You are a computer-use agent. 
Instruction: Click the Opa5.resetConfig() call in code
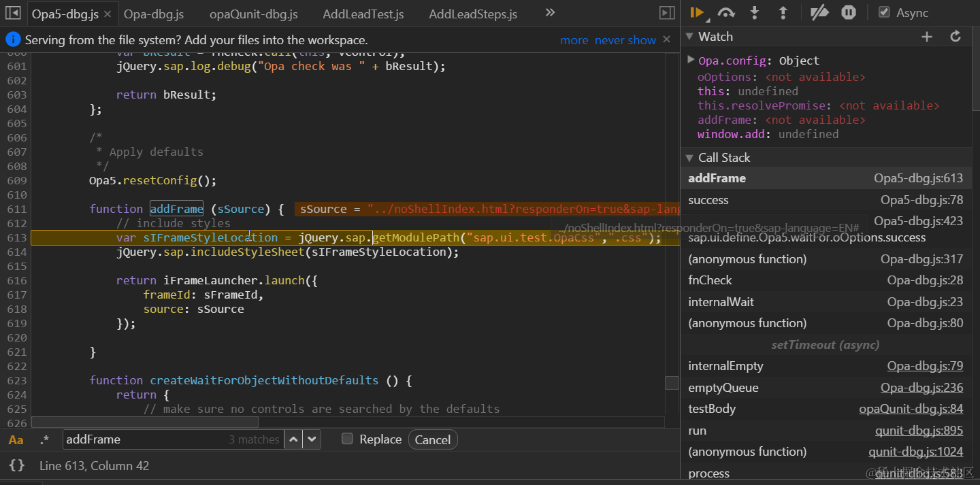[152, 180]
